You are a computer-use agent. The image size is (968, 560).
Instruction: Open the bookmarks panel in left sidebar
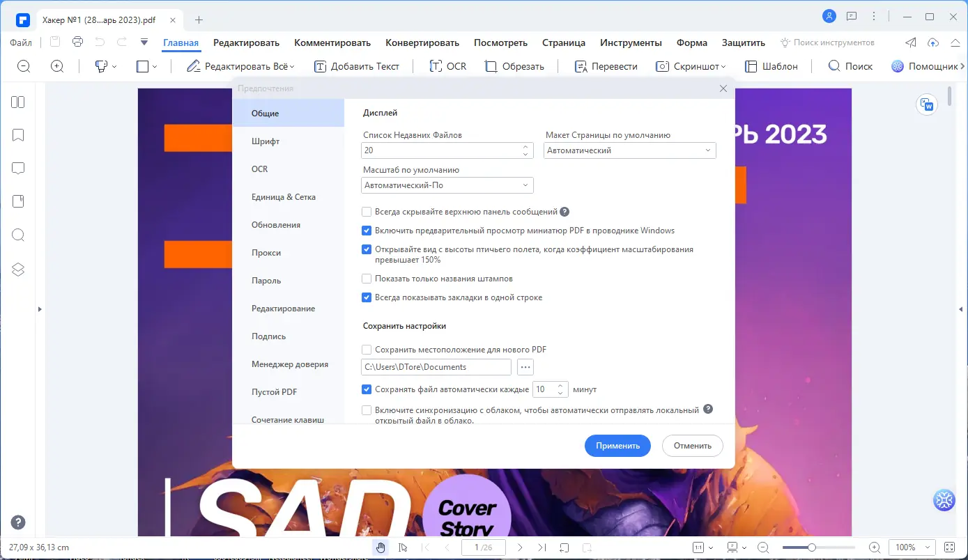(18, 135)
